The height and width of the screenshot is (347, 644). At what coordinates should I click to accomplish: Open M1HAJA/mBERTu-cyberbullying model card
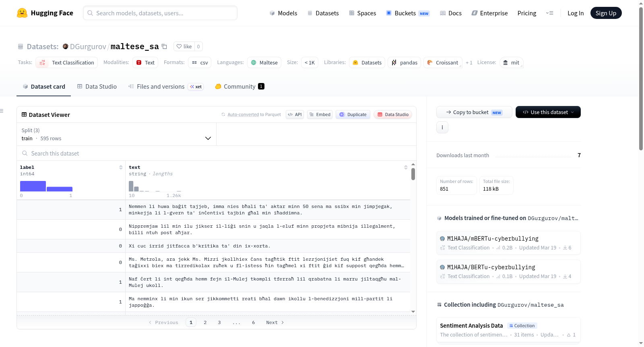click(x=508, y=243)
